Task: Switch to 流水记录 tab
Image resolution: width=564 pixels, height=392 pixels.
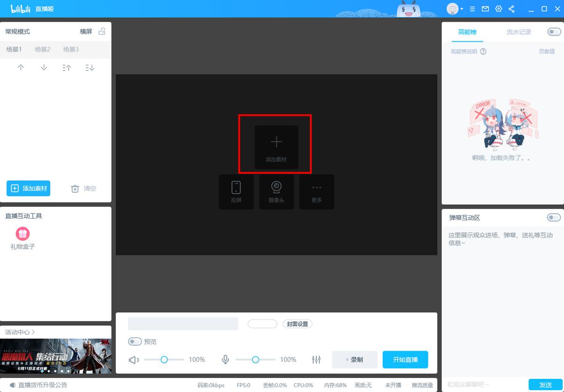Action: pos(519,32)
